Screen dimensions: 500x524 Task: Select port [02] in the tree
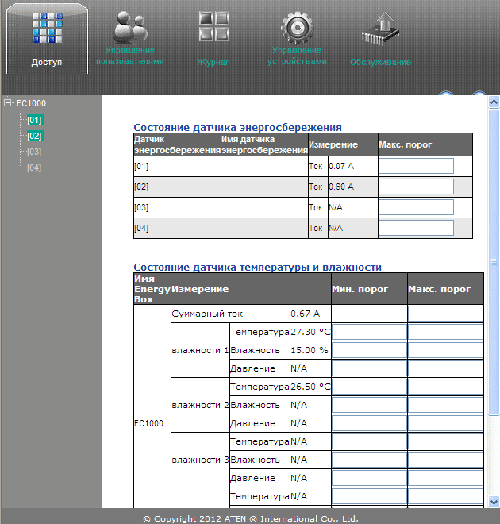click(x=34, y=136)
